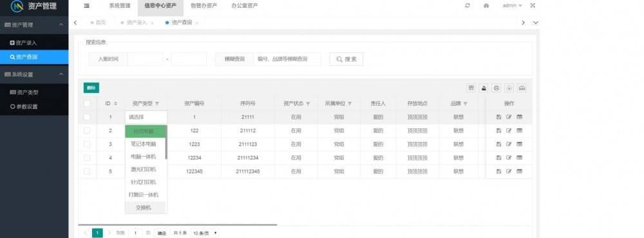Click the save icon in row 1
The height and width of the screenshot is (238, 644).
tap(498, 117)
